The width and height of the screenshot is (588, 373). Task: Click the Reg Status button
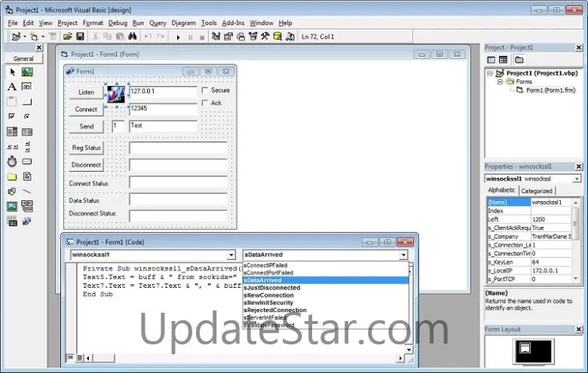pyautogui.click(x=86, y=148)
